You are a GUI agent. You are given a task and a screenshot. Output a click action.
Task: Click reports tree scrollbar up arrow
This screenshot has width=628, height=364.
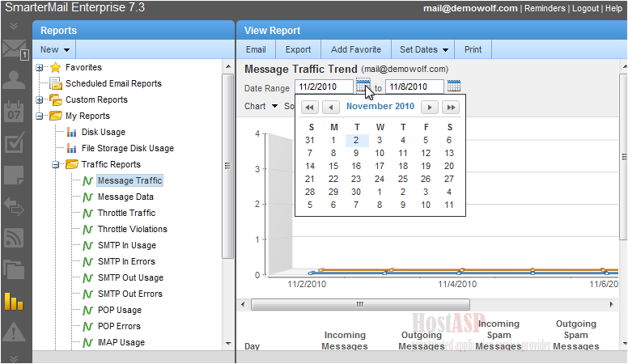[x=228, y=66]
